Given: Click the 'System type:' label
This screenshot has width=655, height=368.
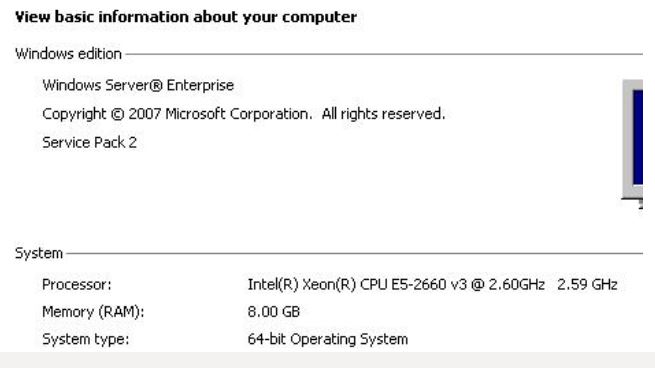Looking at the screenshot, I should coord(86,339).
